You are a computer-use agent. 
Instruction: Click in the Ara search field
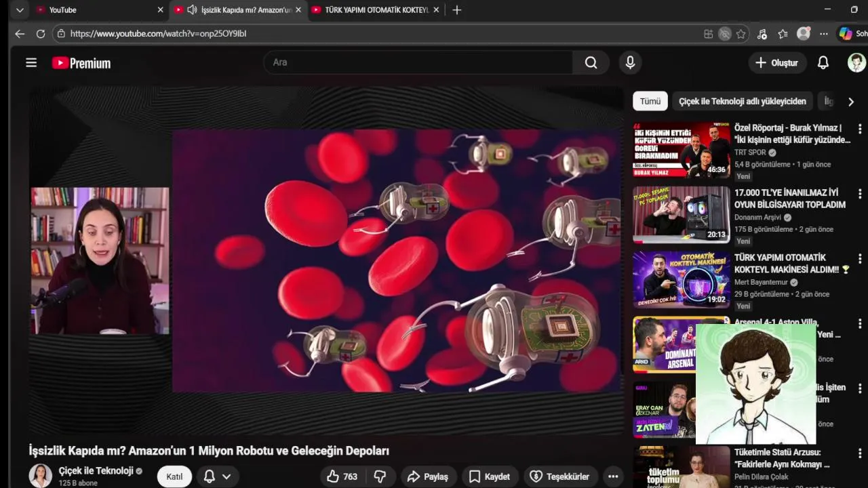pos(418,62)
